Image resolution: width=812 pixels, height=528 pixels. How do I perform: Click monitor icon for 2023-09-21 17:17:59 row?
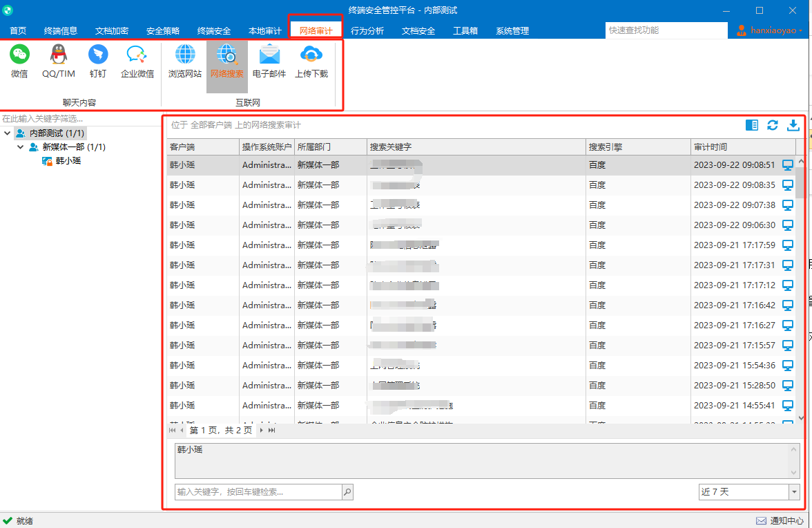(x=788, y=245)
